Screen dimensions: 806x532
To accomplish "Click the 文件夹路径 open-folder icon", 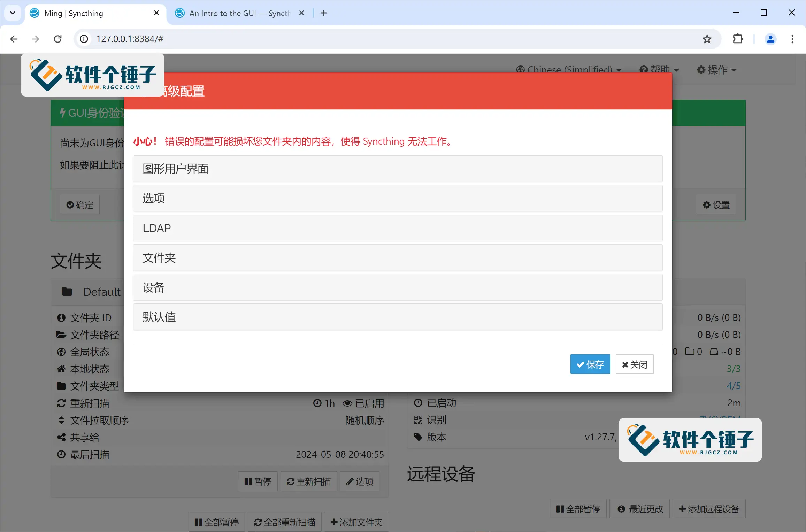I will tap(61, 335).
